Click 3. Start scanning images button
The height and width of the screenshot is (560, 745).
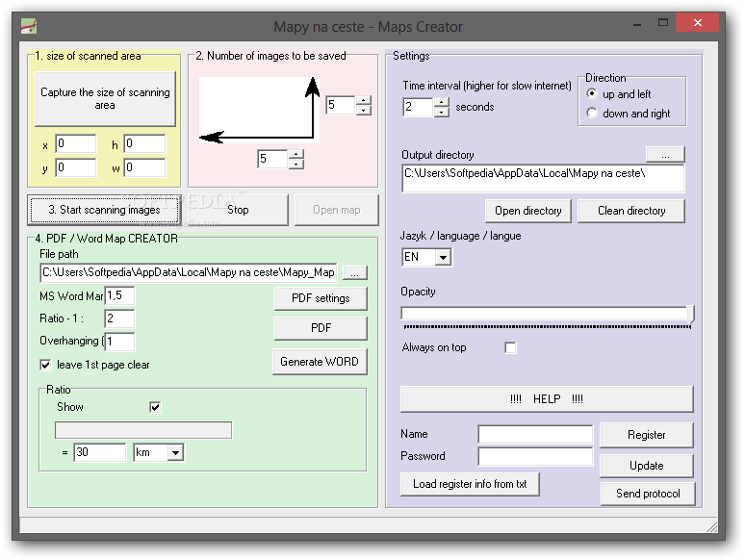[104, 210]
